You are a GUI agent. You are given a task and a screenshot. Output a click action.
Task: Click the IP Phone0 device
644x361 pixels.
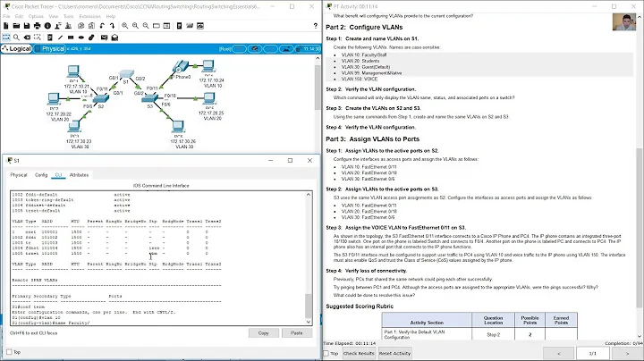pyautogui.click(x=181, y=66)
